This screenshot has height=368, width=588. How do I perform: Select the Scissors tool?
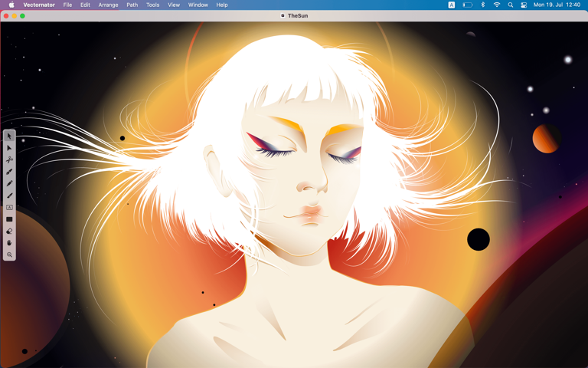[9, 159]
